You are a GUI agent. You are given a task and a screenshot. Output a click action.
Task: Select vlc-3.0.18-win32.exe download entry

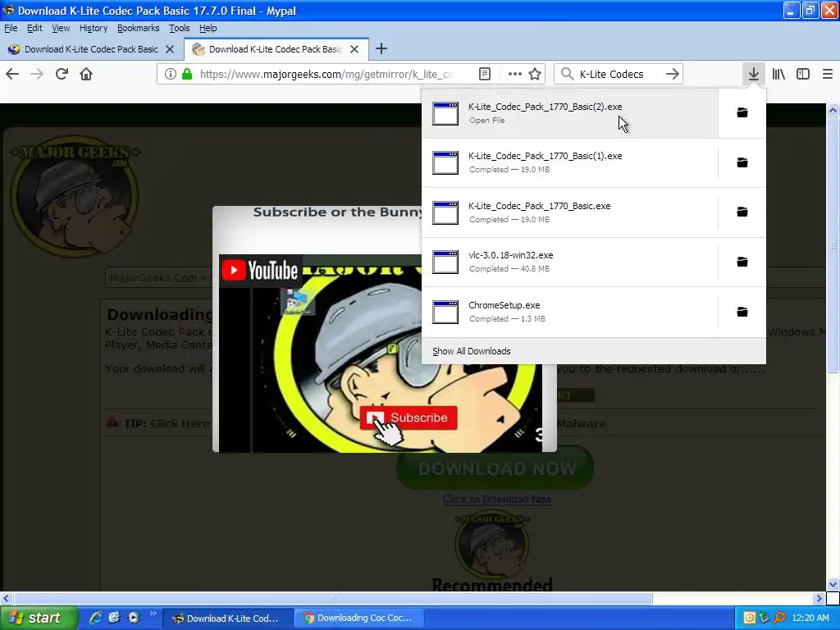point(570,262)
